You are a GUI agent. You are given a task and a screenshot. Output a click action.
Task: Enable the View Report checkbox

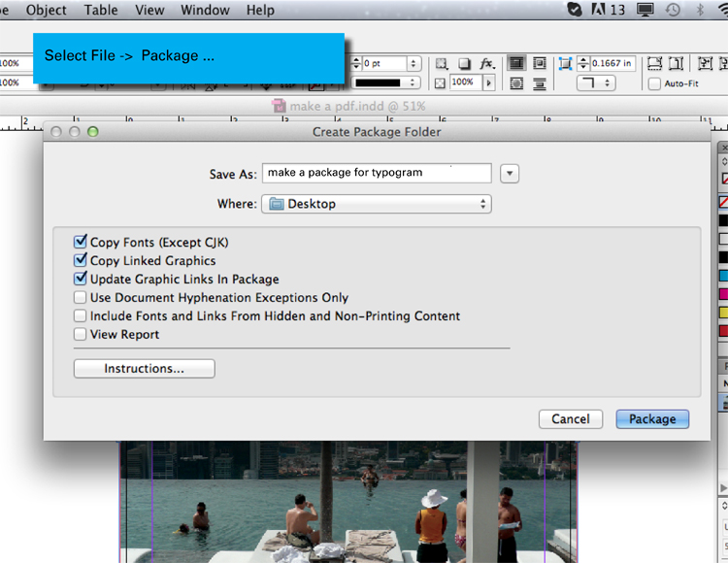tap(81, 334)
